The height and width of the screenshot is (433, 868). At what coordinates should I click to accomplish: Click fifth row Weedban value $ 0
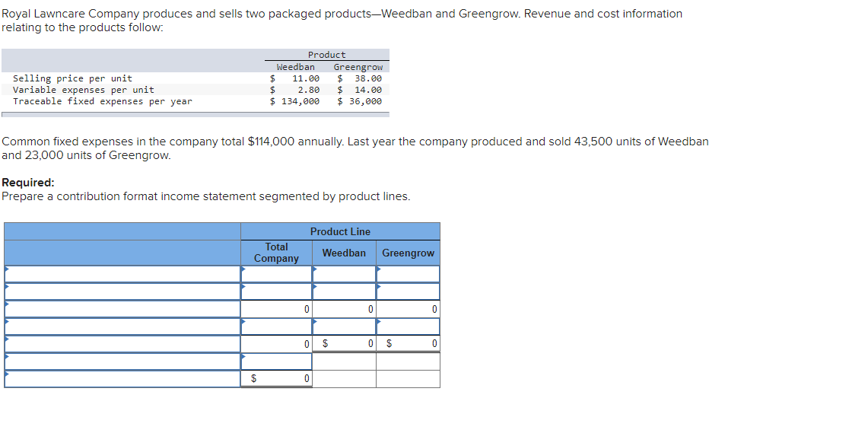point(345,344)
